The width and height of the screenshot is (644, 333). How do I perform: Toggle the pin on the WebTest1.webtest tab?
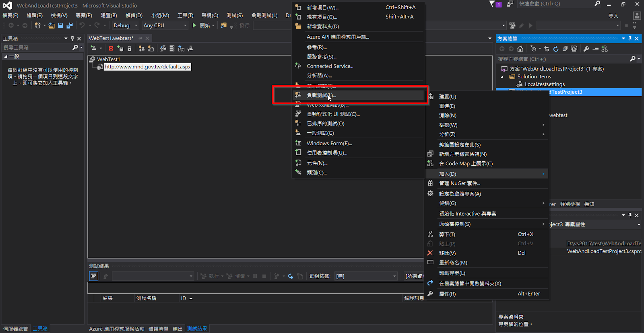point(140,38)
